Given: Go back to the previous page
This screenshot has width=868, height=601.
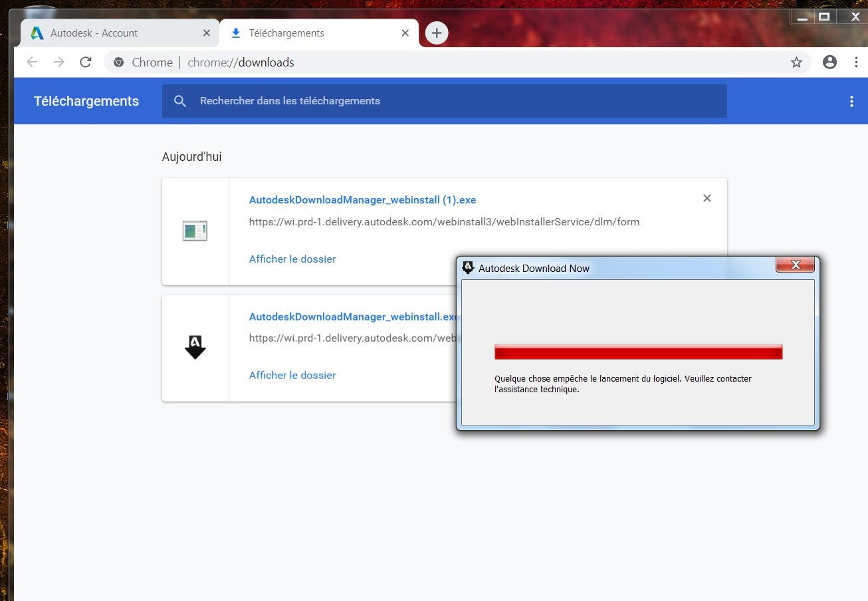Looking at the screenshot, I should click(32, 62).
